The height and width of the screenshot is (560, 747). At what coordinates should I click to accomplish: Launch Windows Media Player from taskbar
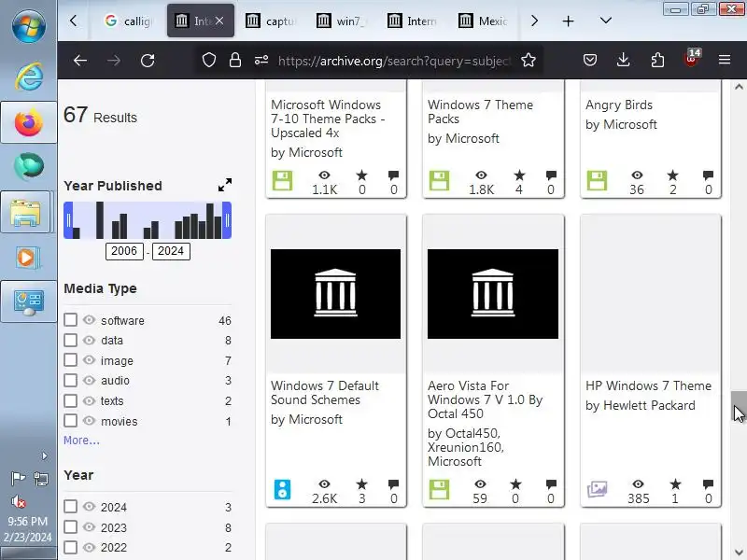click(x=28, y=259)
